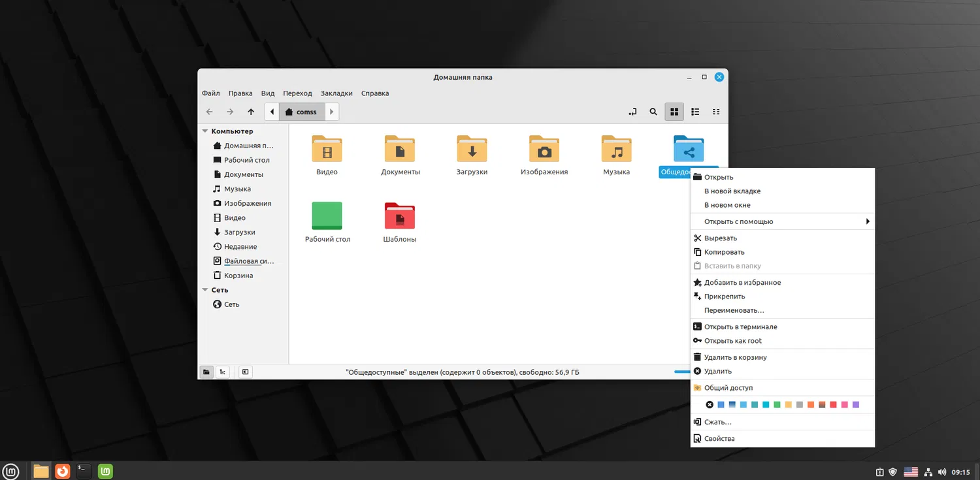The width and height of the screenshot is (980, 480).
Task: Open the Linux Mint start menu
Action: 11,470
